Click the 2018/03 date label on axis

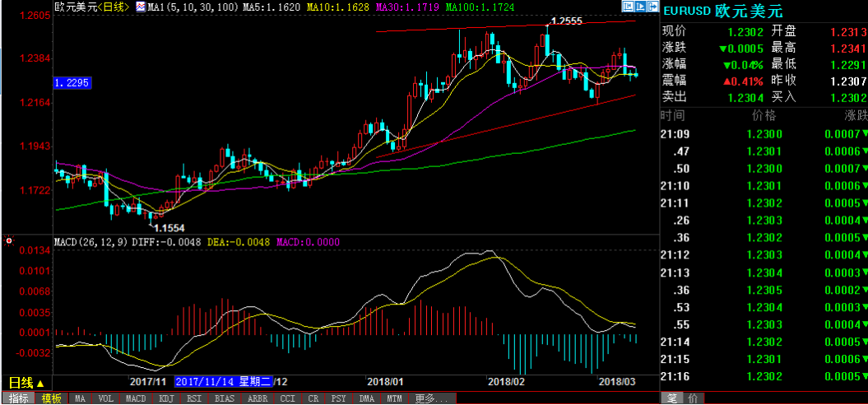pos(618,382)
